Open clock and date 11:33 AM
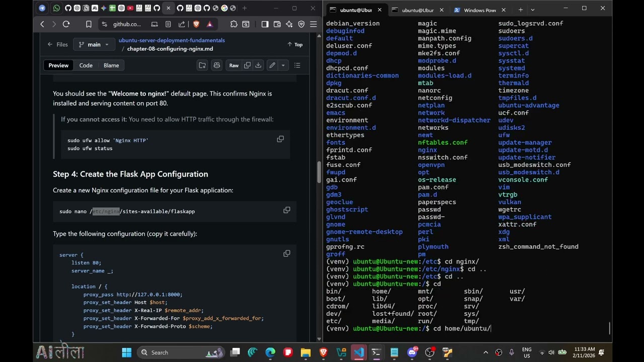The height and width of the screenshot is (362, 644). tap(584, 352)
